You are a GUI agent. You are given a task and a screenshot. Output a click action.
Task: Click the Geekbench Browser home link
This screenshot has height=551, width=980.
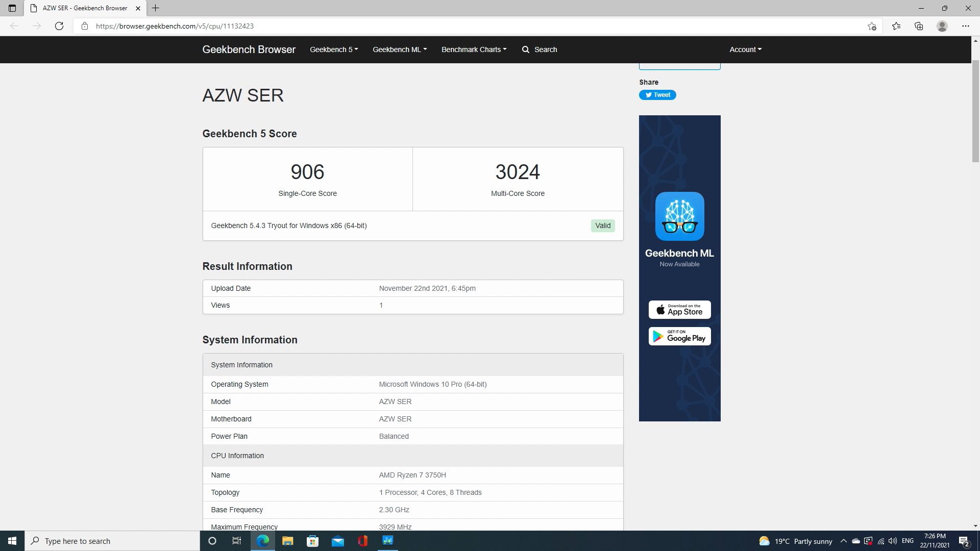pos(249,49)
